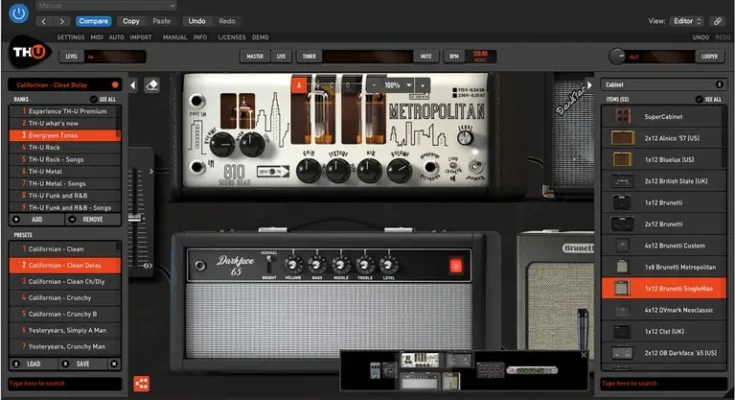The image size is (735, 400).
Task: Open the Settings menu
Action: pos(70,37)
